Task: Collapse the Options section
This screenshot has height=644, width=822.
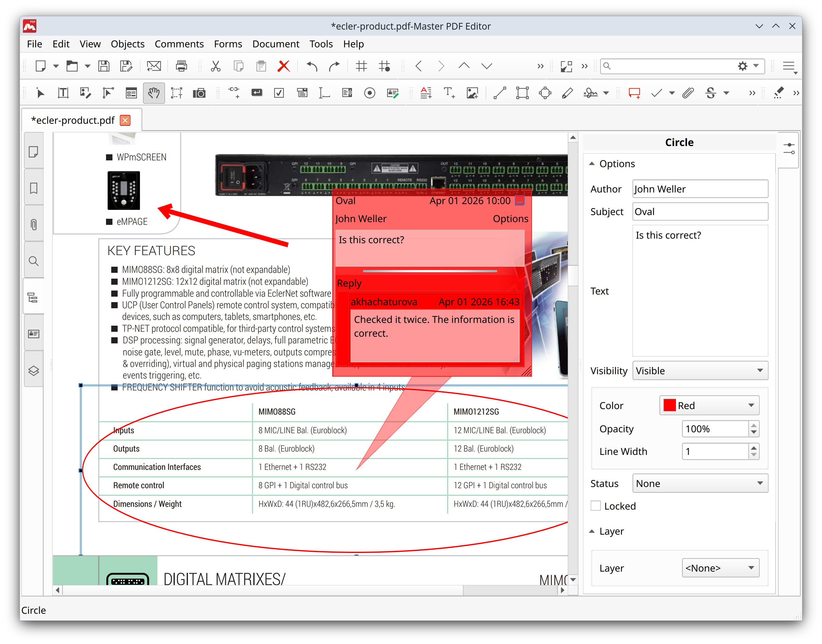Action: 592,164
